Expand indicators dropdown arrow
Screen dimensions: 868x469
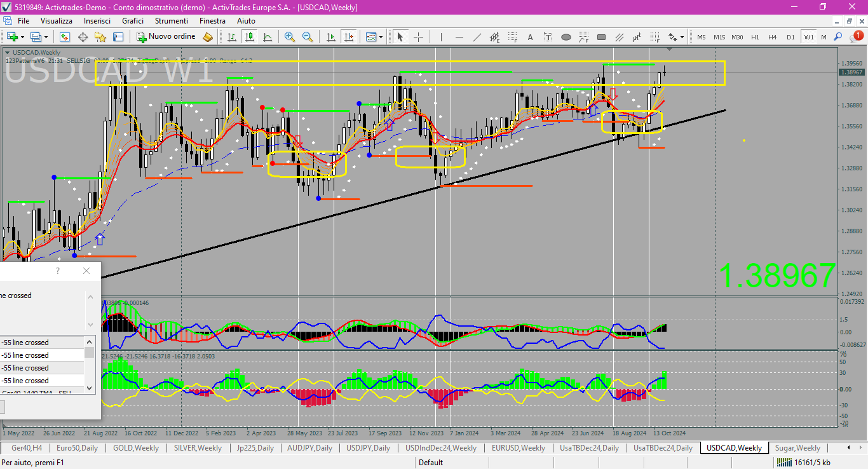[x=381, y=37]
